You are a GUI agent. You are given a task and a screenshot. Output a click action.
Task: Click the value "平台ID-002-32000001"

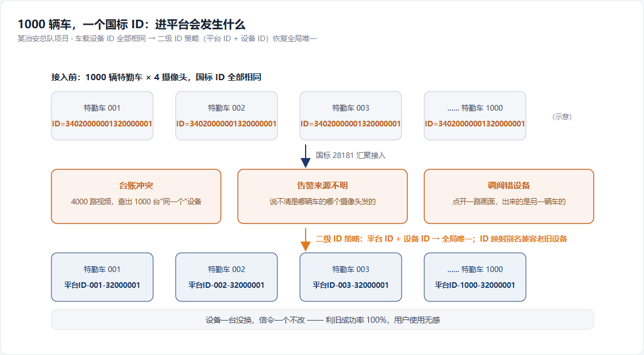pos(227,285)
